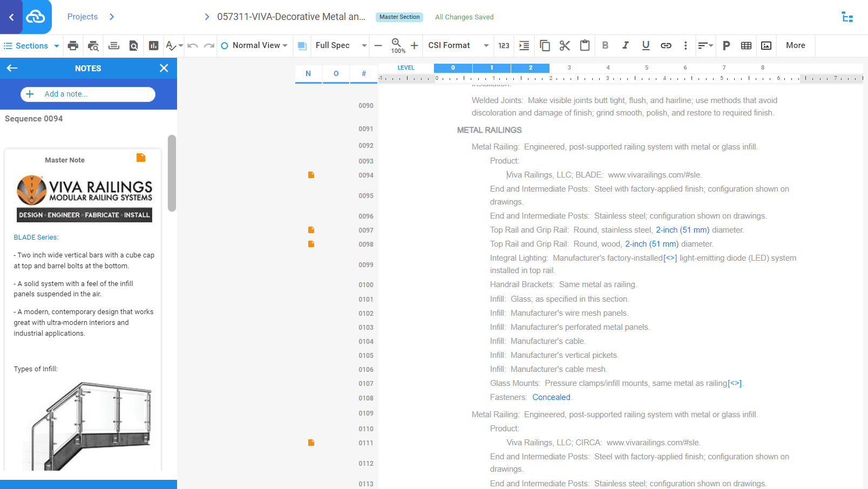This screenshot has width=868, height=489.
Task: Open the Normal View dropdown
Action: click(255, 46)
